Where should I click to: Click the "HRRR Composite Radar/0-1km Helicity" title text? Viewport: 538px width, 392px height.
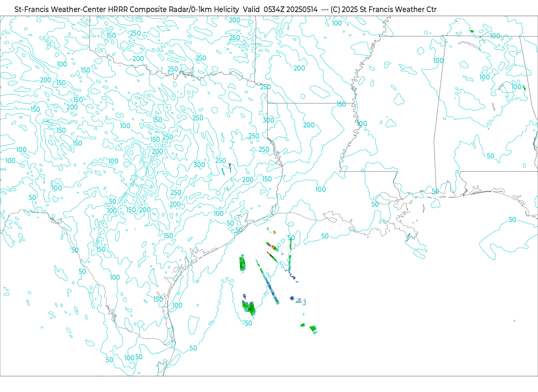(x=173, y=10)
